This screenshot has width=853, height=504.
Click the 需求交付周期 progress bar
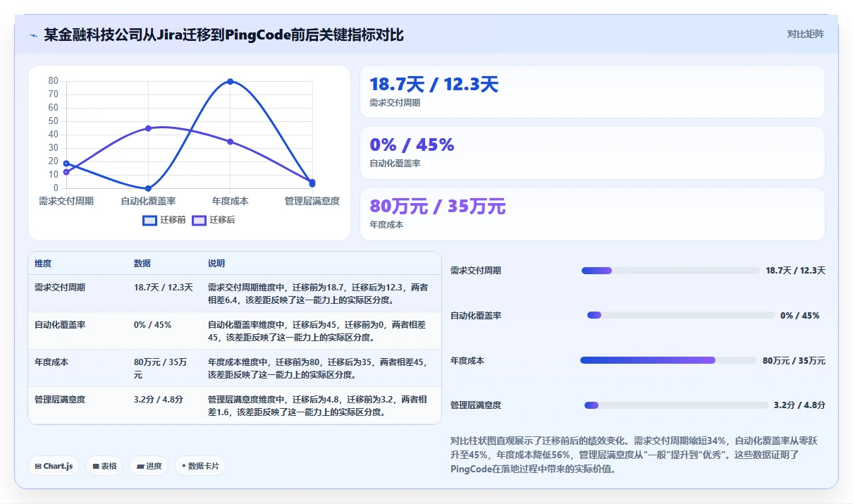coord(670,271)
